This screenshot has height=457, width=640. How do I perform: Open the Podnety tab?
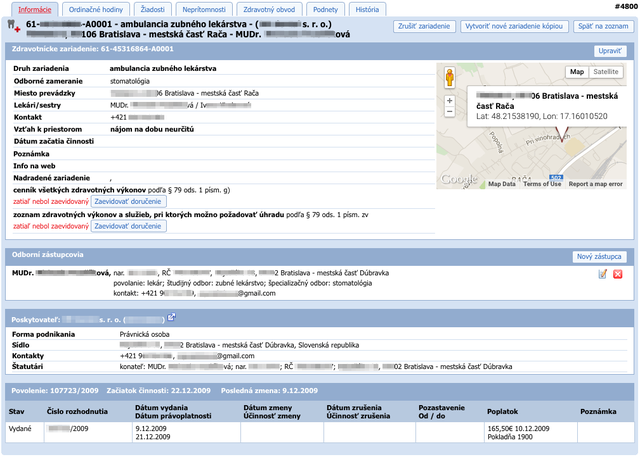(x=325, y=9)
